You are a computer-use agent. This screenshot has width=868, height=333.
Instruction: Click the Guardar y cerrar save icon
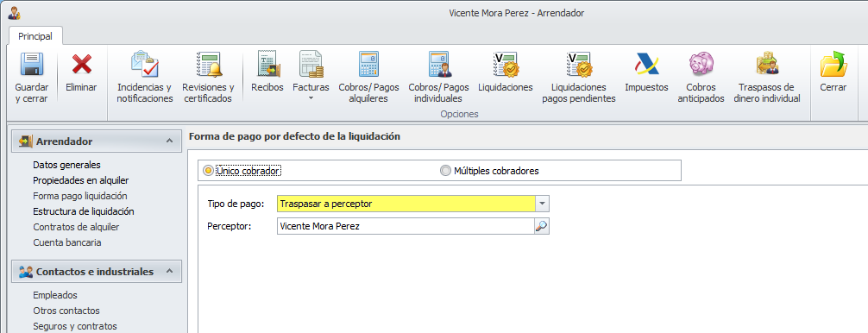click(32, 64)
